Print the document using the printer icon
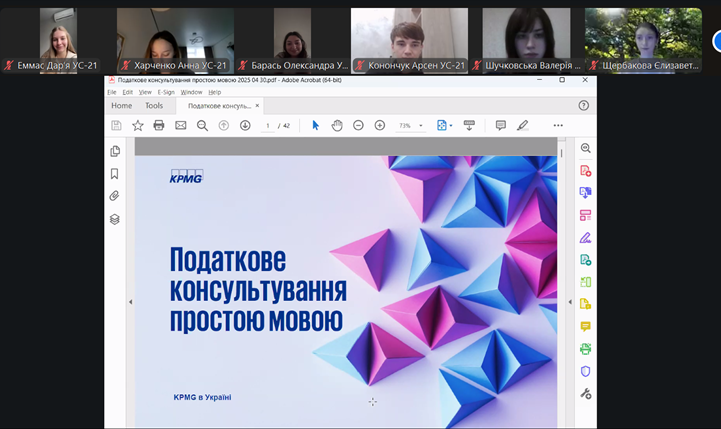 click(x=159, y=125)
